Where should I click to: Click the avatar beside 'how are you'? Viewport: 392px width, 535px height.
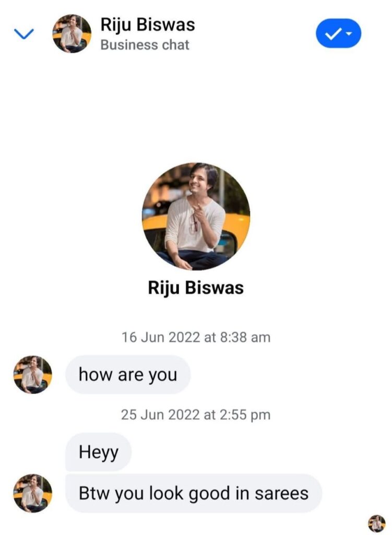pyautogui.click(x=32, y=375)
